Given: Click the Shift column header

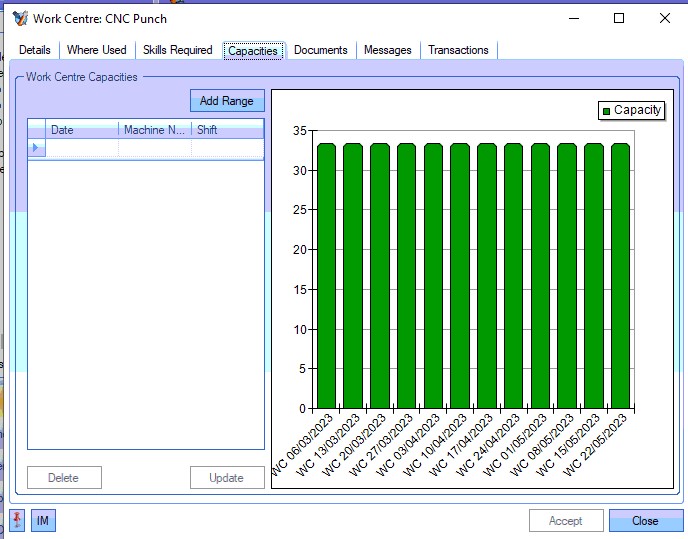Looking at the screenshot, I should click(x=227, y=130).
